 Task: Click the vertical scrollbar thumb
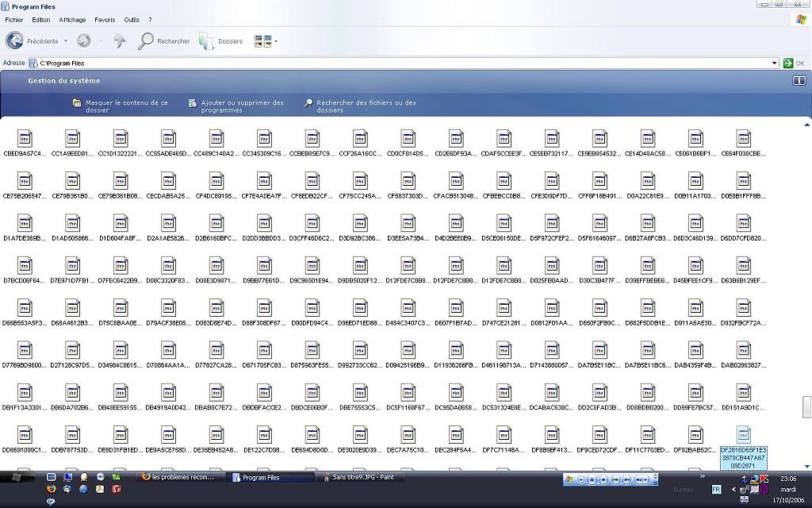pyautogui.click(x=806, y=407)
